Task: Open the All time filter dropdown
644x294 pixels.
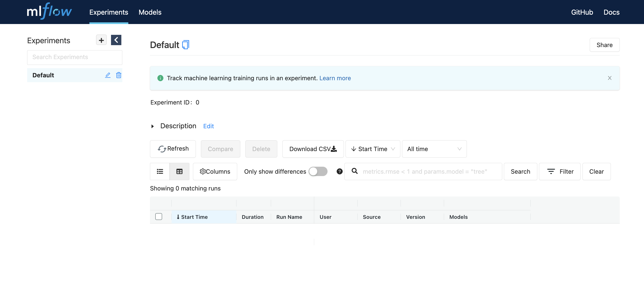Action: (x=434, y=149)
